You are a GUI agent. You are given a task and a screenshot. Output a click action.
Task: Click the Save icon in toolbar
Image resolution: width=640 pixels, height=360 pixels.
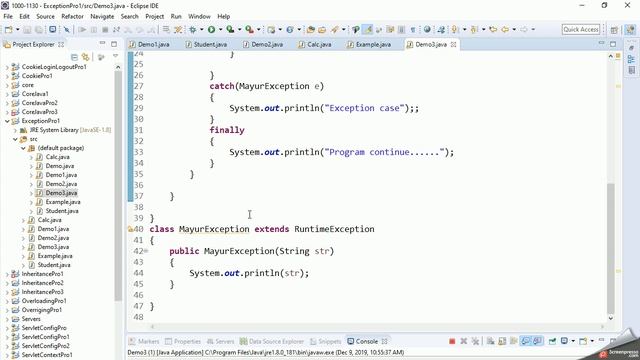27,29
